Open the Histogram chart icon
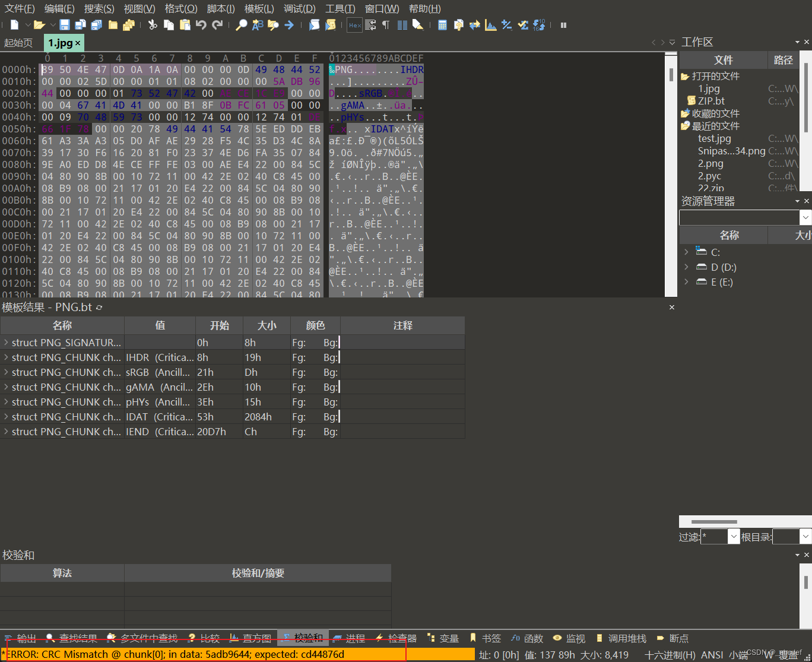The height and width of the screenshot is (662, 812). [x=491, y=25]
